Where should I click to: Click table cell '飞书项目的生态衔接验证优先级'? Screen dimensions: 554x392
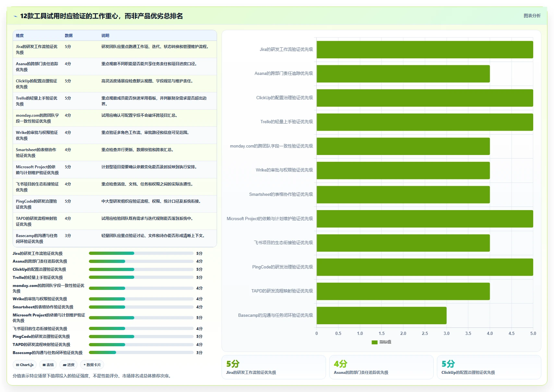click(x=37, y=187)
